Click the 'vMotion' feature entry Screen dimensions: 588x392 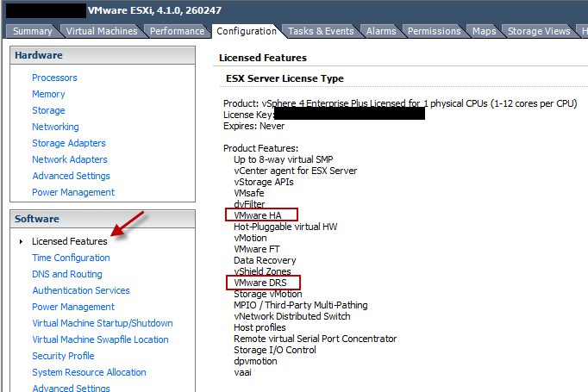coord(250,238)
